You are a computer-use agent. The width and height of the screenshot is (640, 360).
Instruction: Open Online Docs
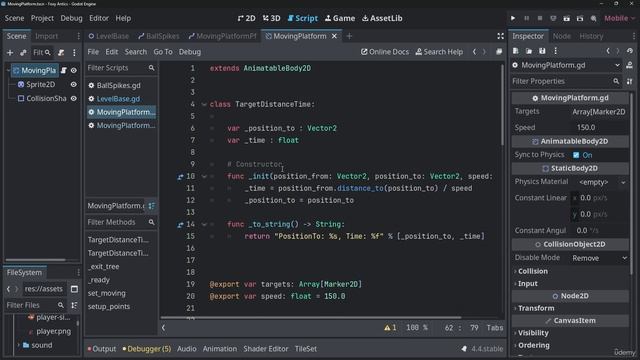385,52
